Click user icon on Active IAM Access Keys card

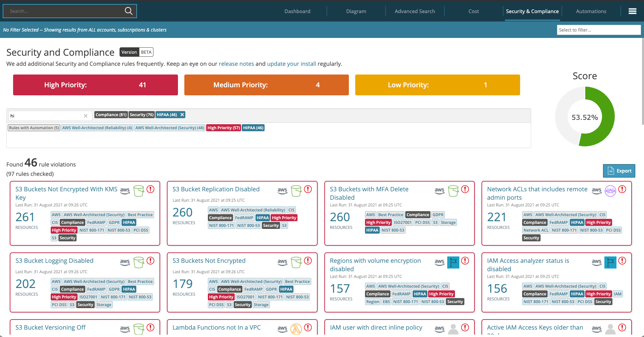pos(610,329)
